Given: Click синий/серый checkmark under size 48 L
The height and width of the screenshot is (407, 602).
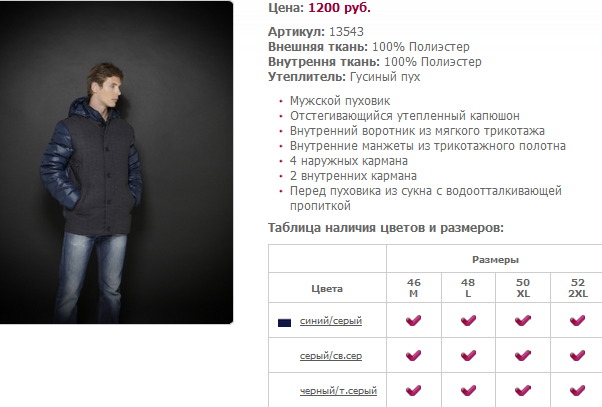Looking at the screenshot, I should (467, 321).
